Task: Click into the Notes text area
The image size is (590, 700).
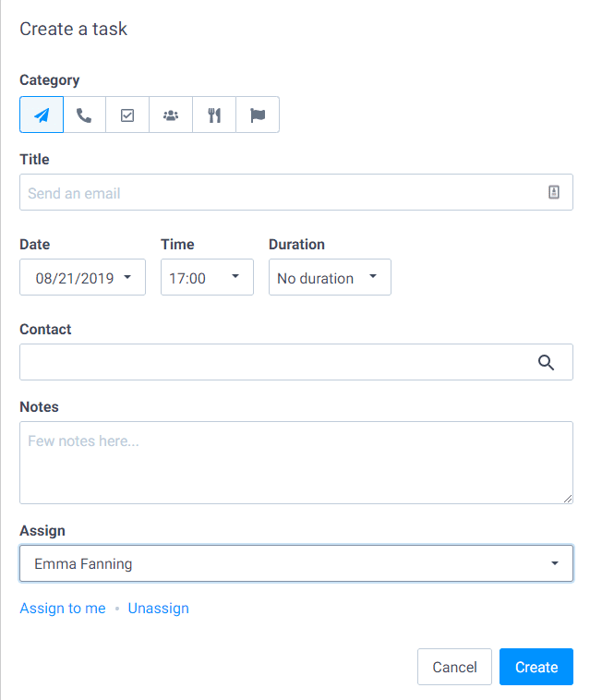Action: [296, 463]
